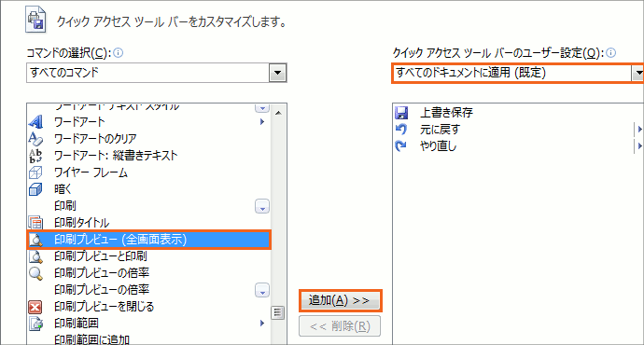Select the 印刷プレビューを閉じる row text
This screenshot has height=345, width=644.
(105, 307)
